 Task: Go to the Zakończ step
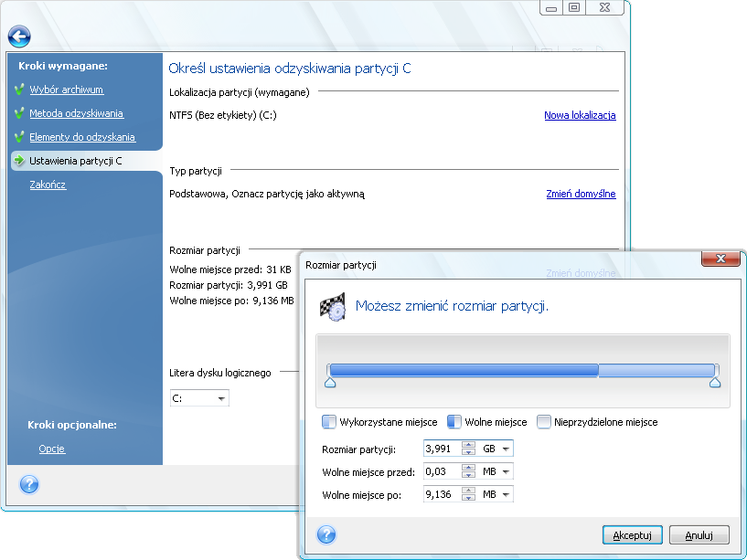click(48, 185)
